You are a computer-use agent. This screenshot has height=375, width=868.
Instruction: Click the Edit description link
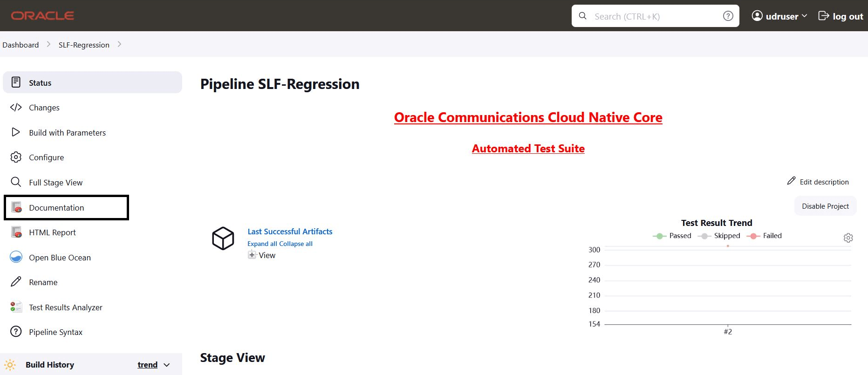(824, 182)
